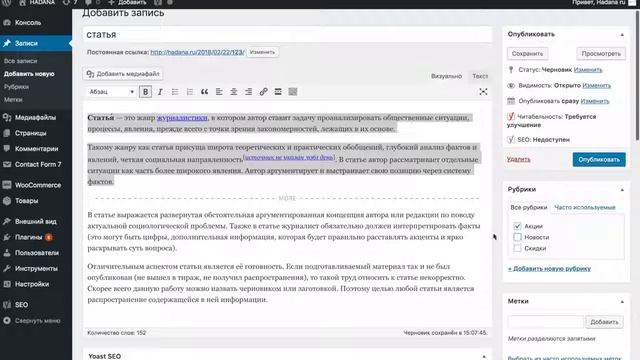Viewport: 640px width, 360px height.
Task: Switch editor to Визуально tab
Action: click(x=446, y=76)
